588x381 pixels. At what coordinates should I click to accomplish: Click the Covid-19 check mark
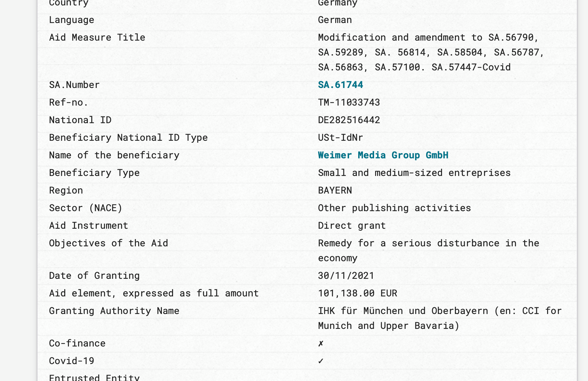pos(321,361)
